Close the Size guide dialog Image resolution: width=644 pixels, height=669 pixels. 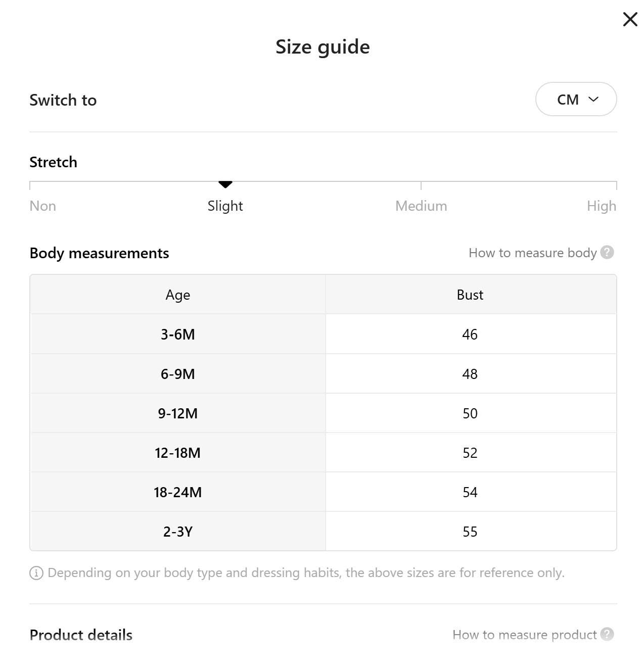(630, 19)
